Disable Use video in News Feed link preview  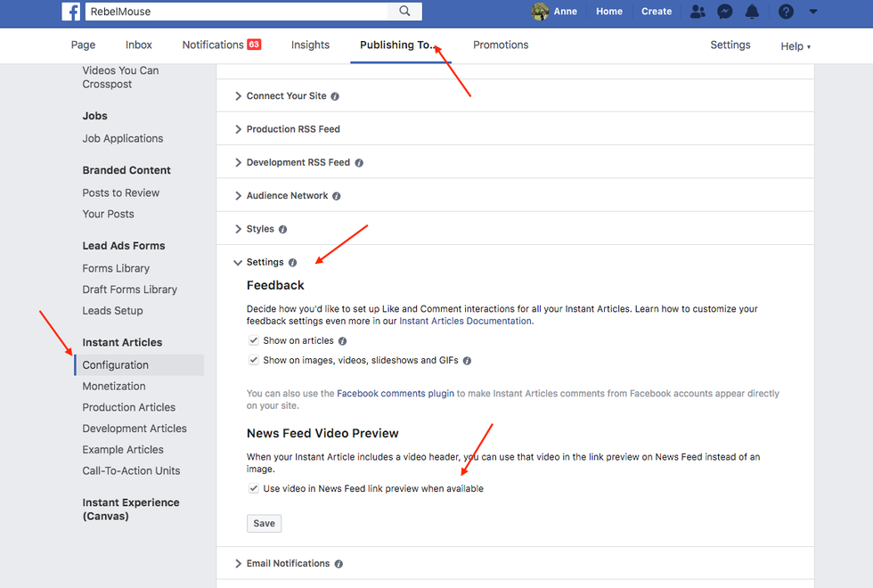point(254,488)
